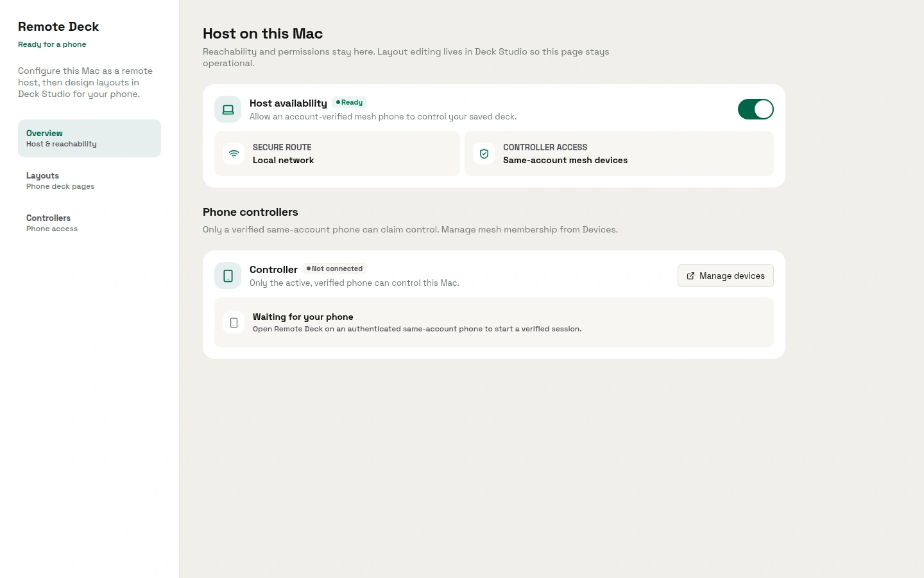
Task: Click the Remote Deck title
Action: click(58, 26)
